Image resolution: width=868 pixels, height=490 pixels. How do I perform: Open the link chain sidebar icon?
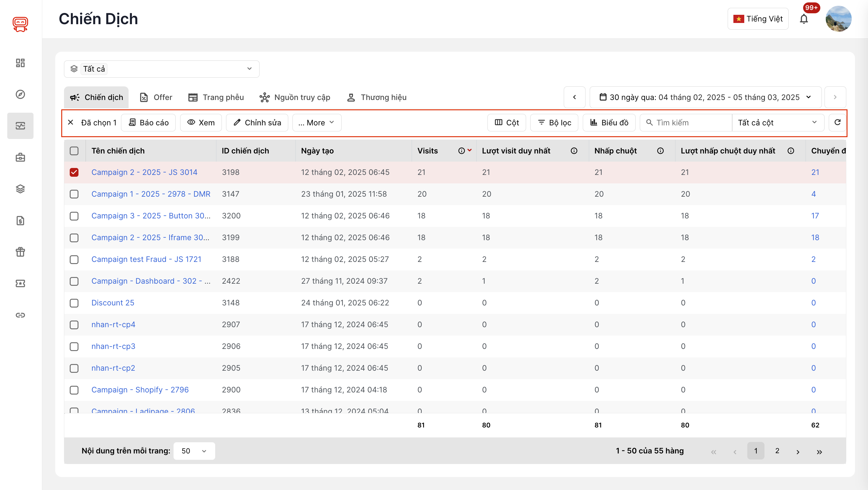coord(20,315)
